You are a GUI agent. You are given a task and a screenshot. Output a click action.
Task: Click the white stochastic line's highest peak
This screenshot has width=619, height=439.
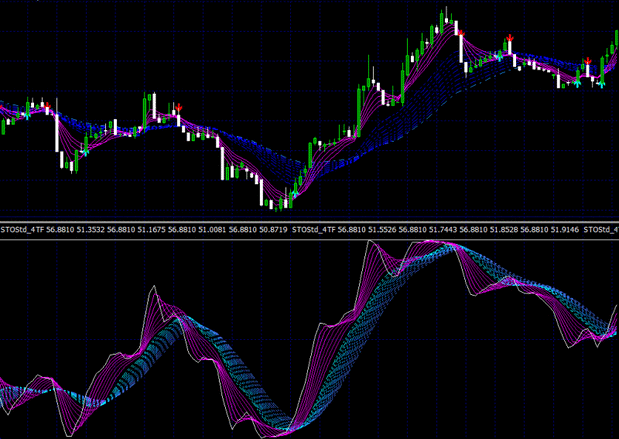(x=370, y=240)
